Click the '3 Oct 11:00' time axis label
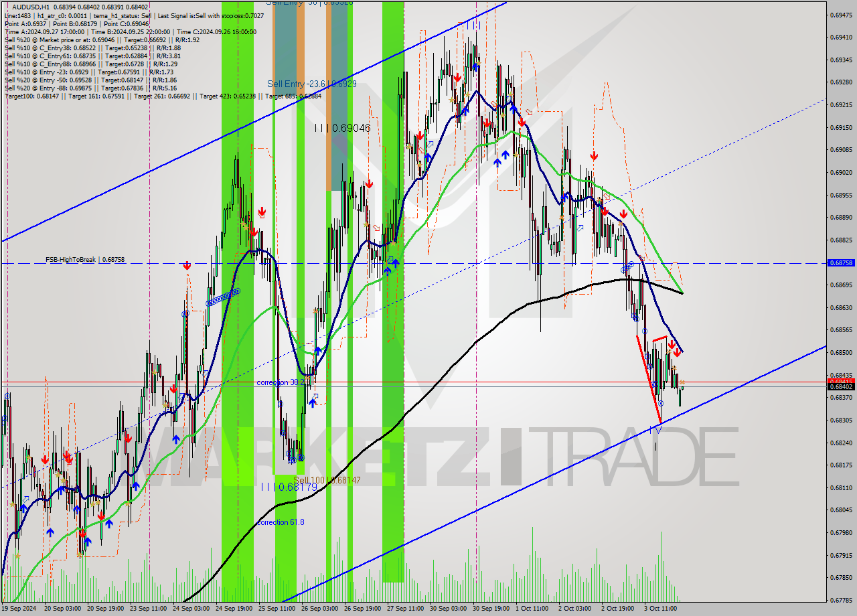This screenshot has height=616, width=857. [661, 609]
